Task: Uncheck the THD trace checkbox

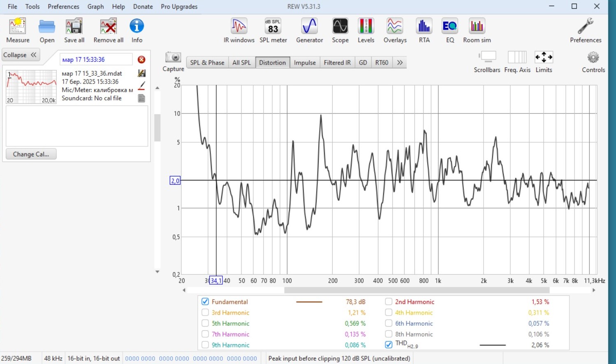Action: (389, 345)
